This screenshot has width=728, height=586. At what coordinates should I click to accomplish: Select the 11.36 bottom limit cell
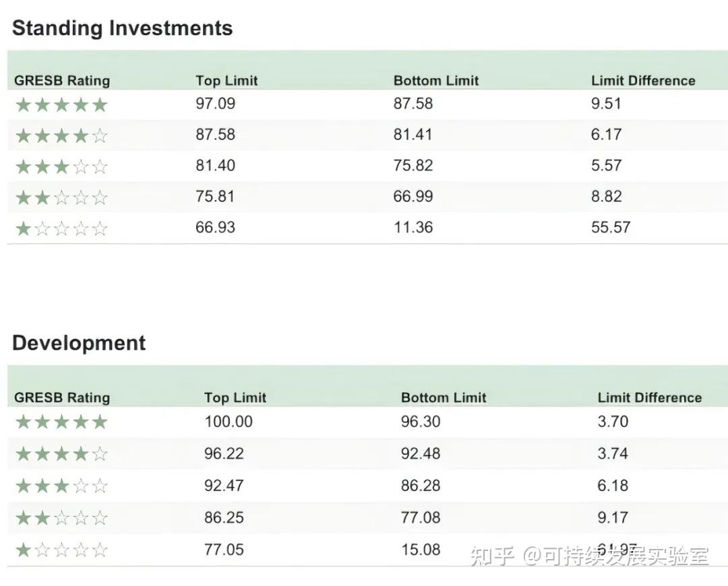413,228
